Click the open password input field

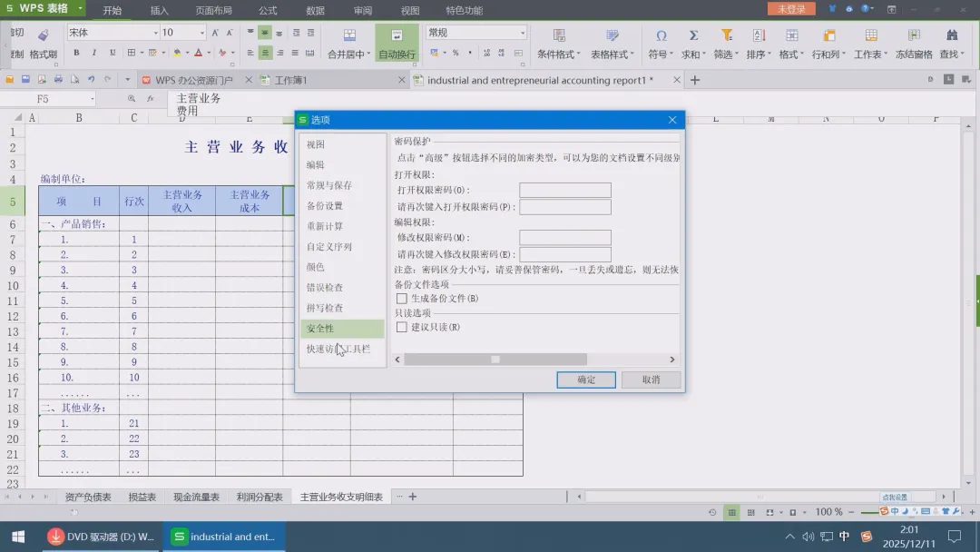click(x=565, y=190)
